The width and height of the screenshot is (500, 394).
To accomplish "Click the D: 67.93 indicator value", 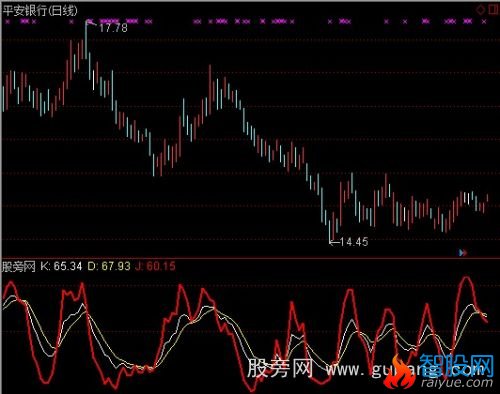I will coord(109,266).
